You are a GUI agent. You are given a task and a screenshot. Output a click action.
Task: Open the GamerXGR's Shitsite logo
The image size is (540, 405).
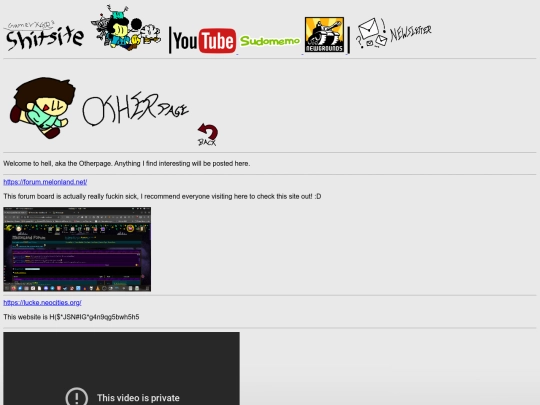pyautogui.click(x=45, y=36)
